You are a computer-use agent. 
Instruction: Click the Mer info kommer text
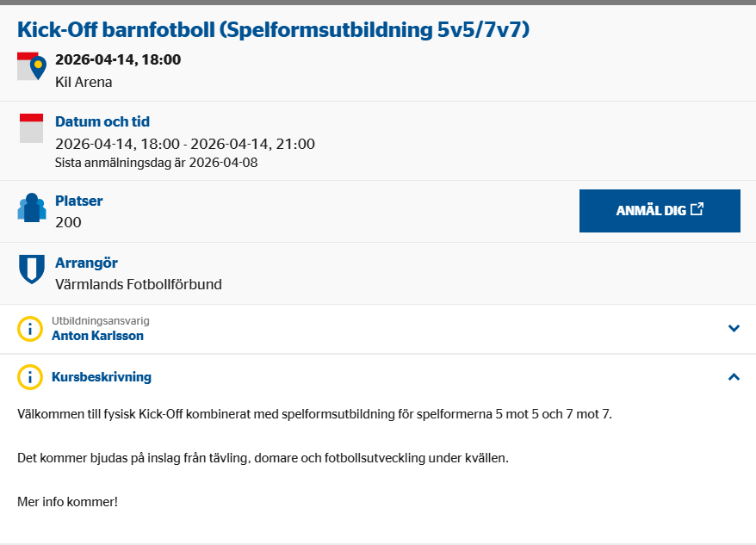coord(67,500)
